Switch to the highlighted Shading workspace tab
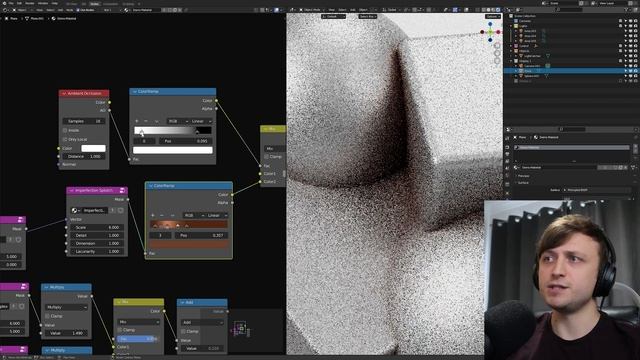Viewport: 640px width, 360px height. click(x=95, y=4)
